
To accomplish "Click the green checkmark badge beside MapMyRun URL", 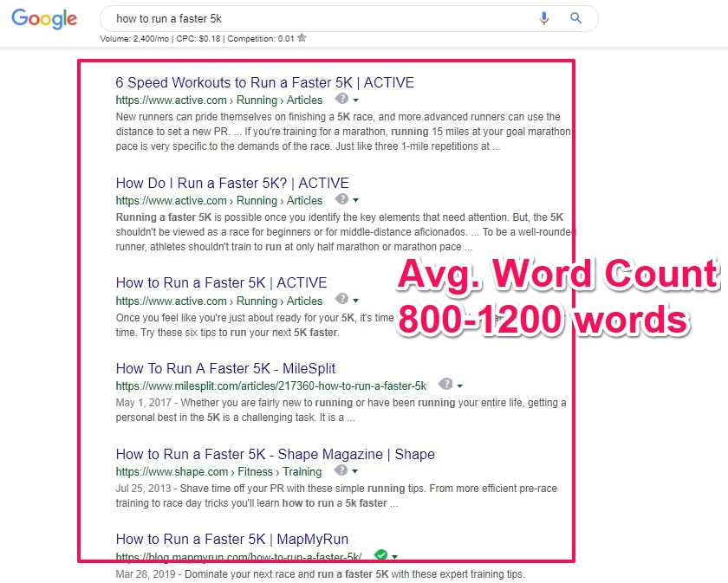I will 380,554.
